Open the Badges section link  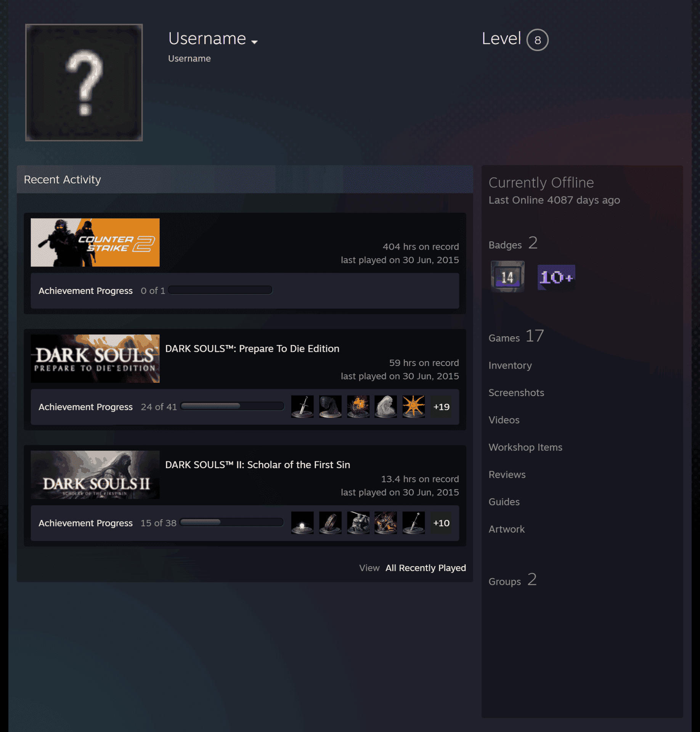point(513,244)
